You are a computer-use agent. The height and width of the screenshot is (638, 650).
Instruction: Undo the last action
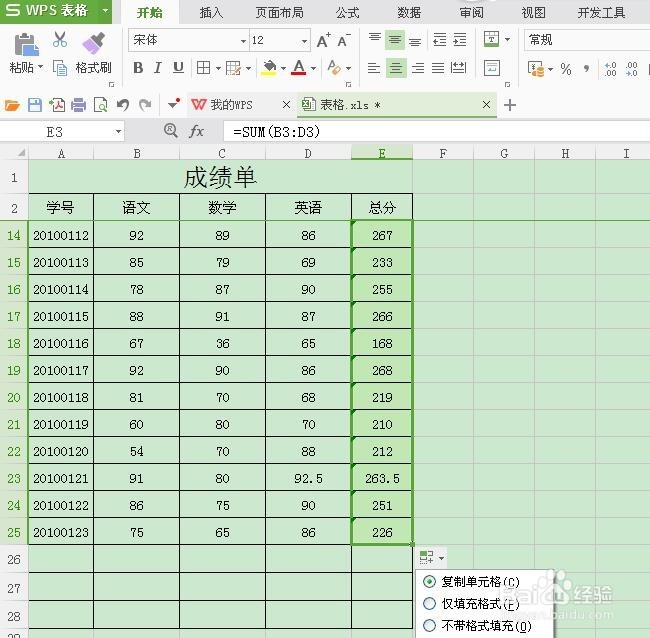point(123,105)
